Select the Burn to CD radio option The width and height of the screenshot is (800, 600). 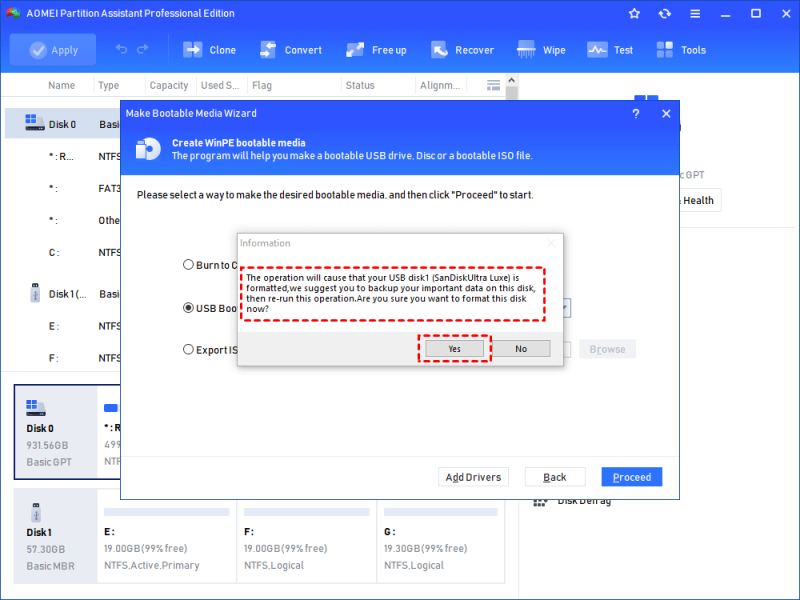(188, 264)
